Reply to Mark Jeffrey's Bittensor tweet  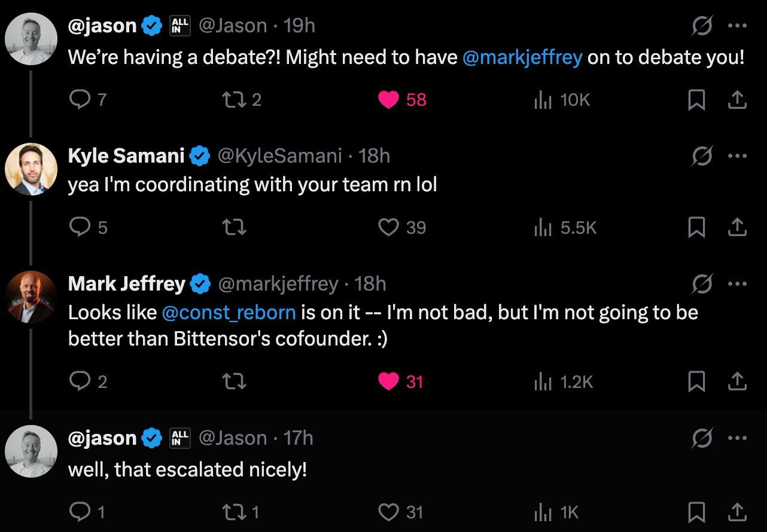click(x=80, y=381)
